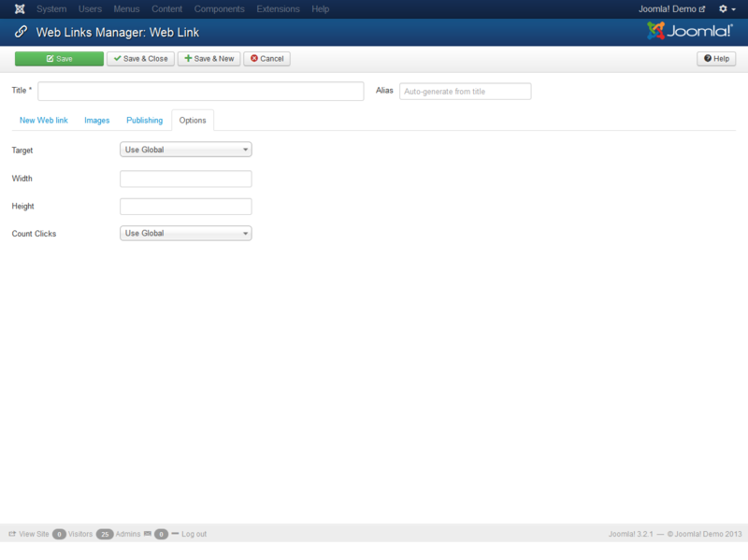Switch to the Publishing tab
The width and height of the screenshot is (748, 560).
tap(145, 121)
